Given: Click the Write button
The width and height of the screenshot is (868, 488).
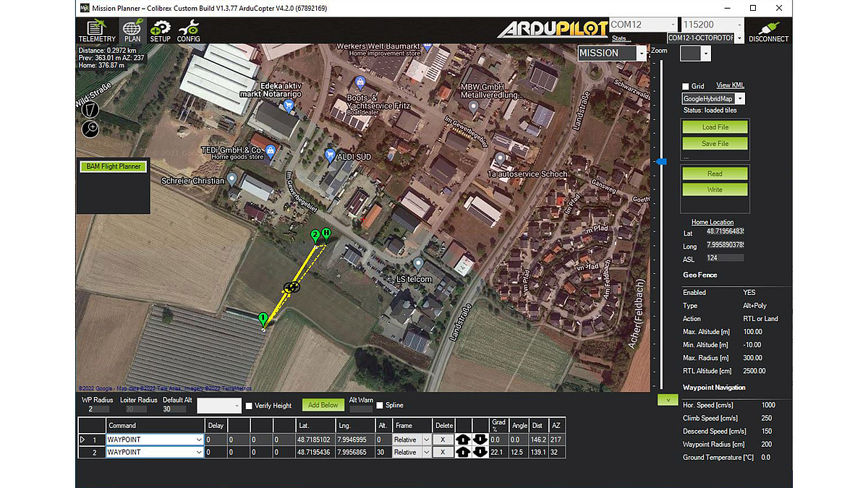Looking at the screenshot, I should 715,189.
